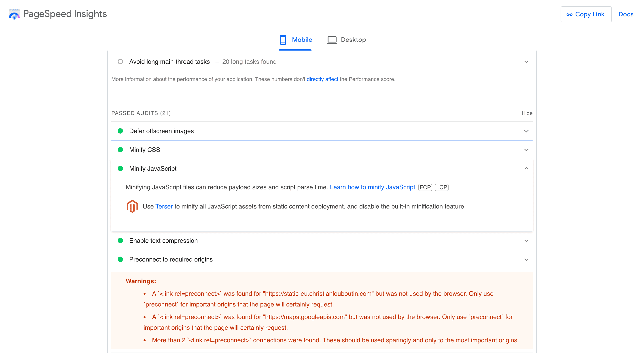Click the Docs button in the top navigation
Image resolution: width=644 pixels, height=353 pixels.
[626, 14]
